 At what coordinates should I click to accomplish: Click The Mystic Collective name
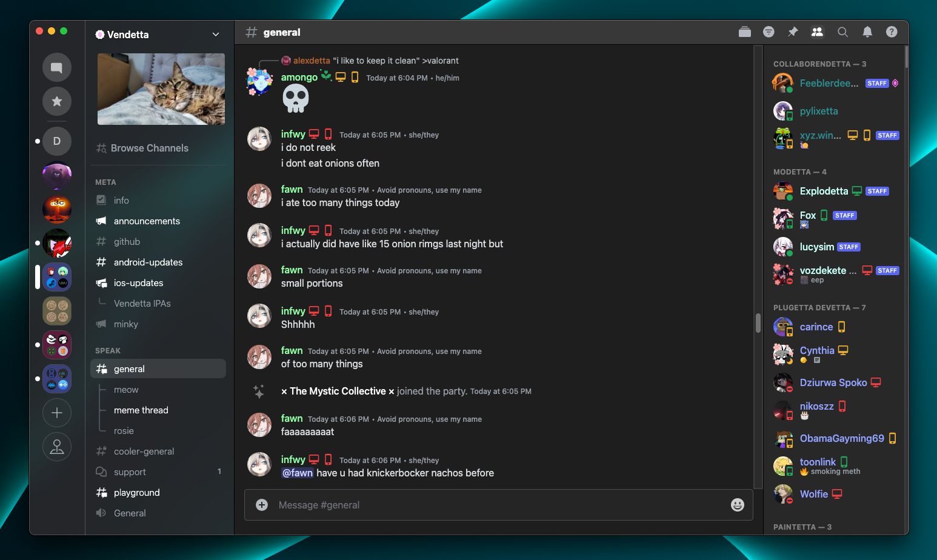(338, 391)
